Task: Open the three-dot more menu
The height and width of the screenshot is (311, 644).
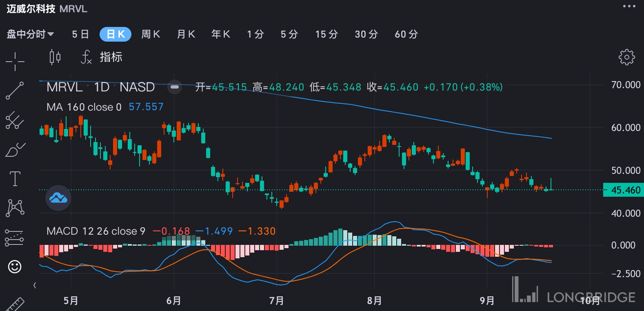Action: click(x=629, y=6)
